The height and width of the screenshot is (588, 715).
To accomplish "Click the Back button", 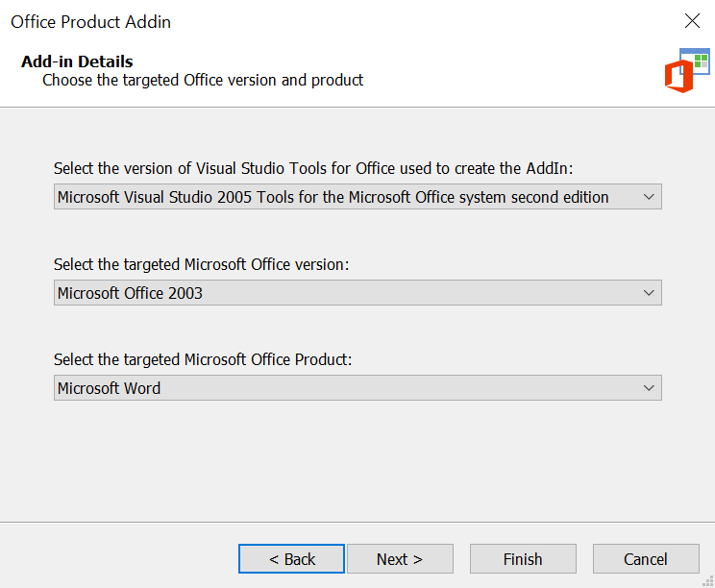I will pyautogui.click(x=291, y=559).
